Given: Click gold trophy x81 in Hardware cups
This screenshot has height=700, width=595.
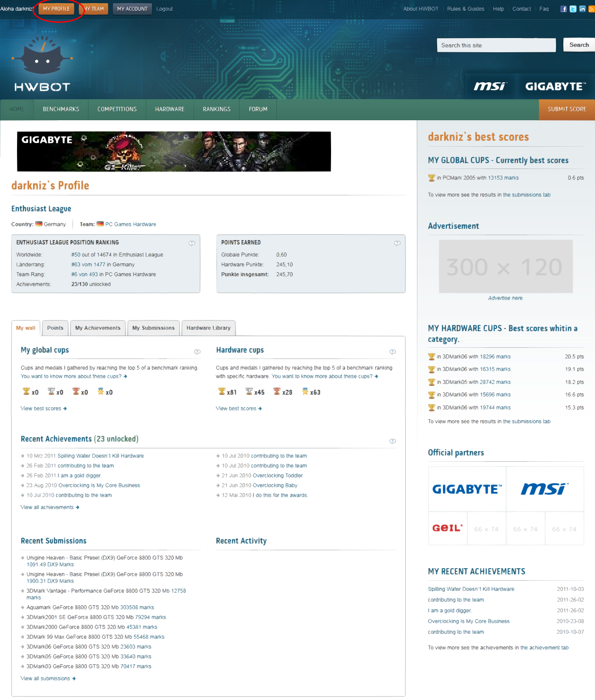Looking at the screenshot, I should pos(222,392).
